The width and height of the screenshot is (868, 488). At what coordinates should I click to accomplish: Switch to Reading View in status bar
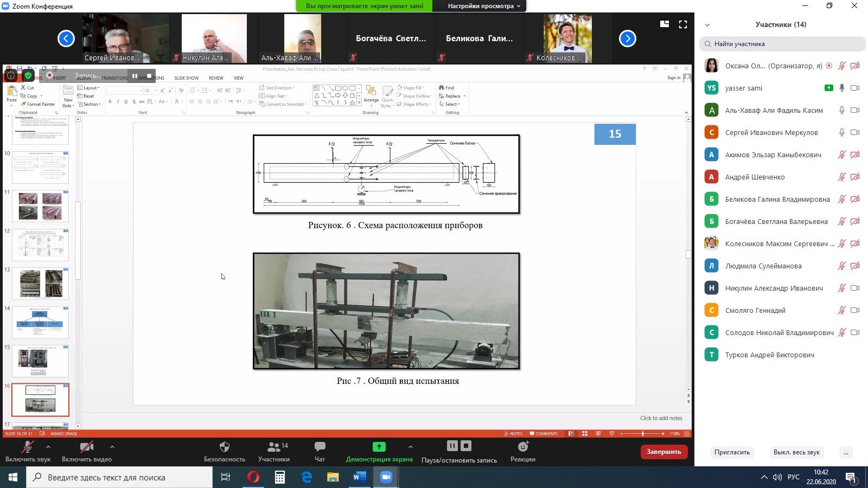(598, 434)
